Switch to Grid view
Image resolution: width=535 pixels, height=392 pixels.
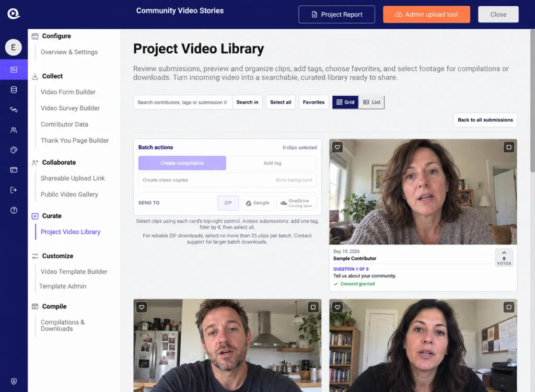(x=345, y=102)
